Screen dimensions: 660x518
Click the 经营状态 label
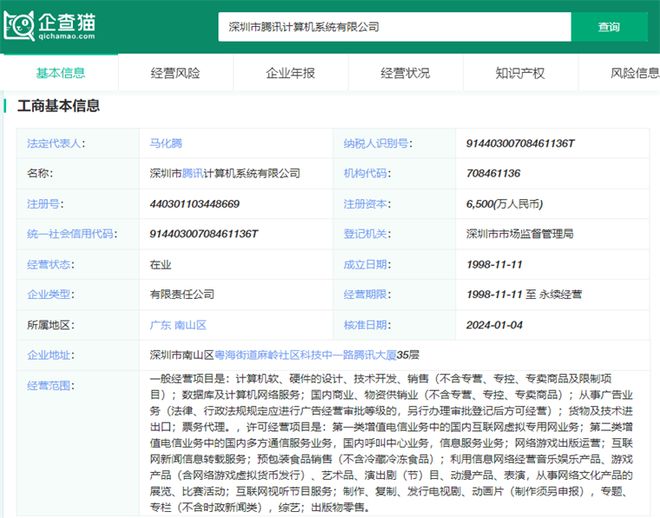[x=51, y=265]
